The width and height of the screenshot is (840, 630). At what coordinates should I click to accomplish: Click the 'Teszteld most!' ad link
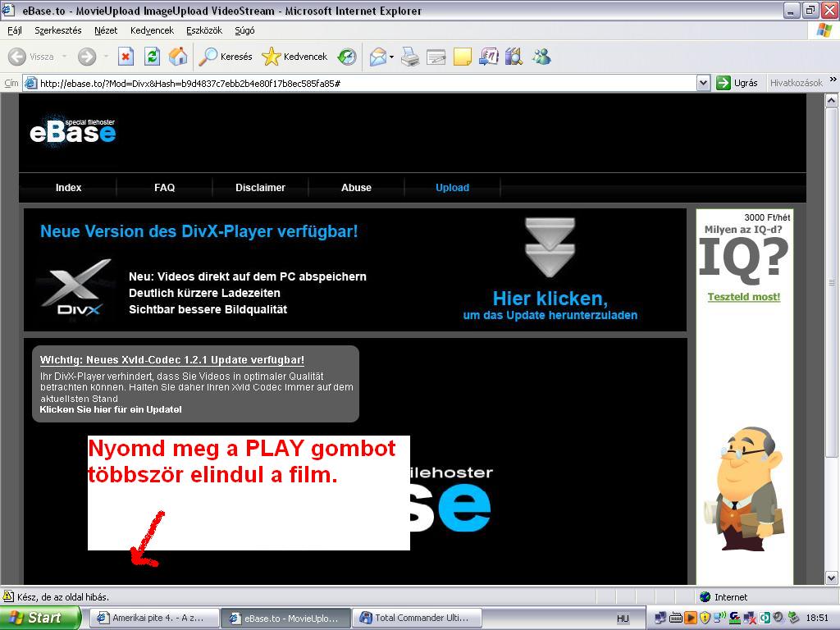743,297
